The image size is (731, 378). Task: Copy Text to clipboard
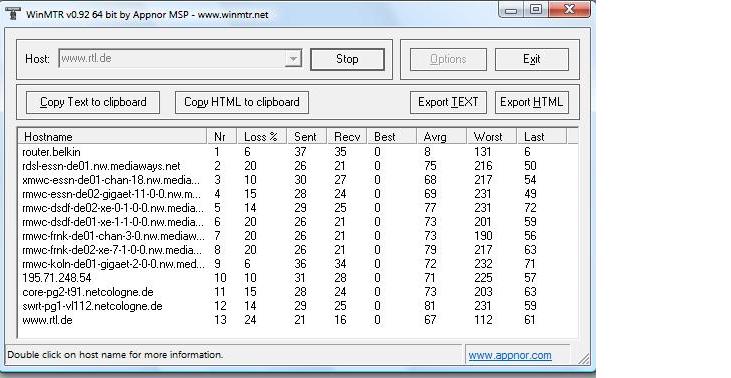pyautogui.click(x=93, y=102)
